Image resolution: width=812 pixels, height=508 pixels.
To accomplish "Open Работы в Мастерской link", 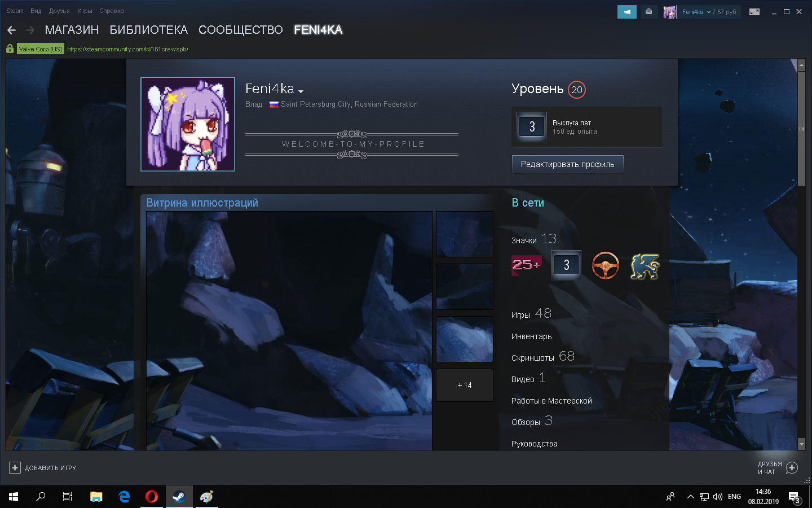I will click(551, 401).
